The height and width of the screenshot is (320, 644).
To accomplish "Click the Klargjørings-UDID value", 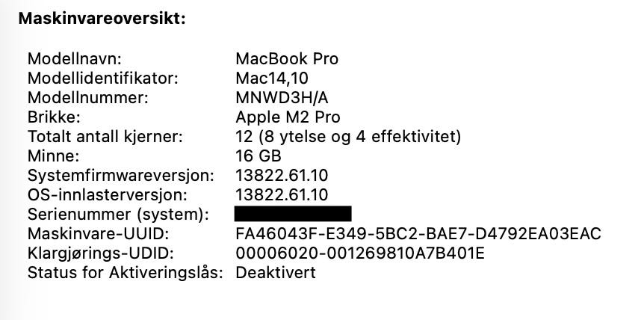I will [360, 253].
